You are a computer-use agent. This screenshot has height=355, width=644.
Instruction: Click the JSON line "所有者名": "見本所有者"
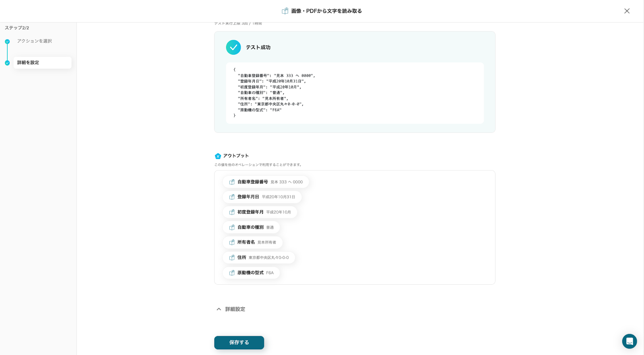click(263, 98)
